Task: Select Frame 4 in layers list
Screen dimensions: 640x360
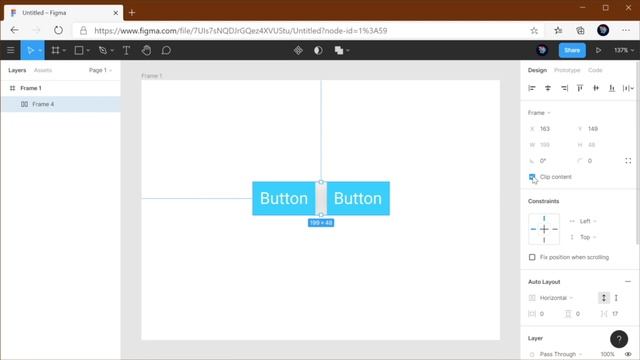Action: pos(60,104)
